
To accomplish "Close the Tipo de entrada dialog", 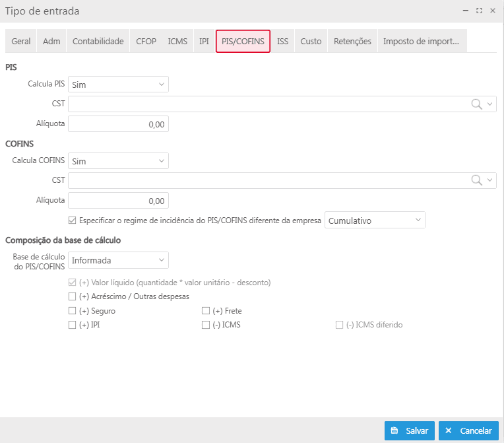I will coord(492,11).
